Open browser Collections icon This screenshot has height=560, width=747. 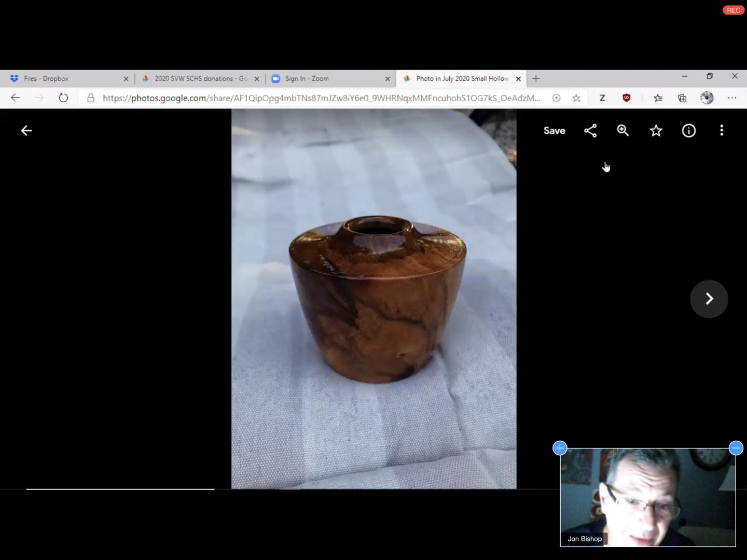682,98
